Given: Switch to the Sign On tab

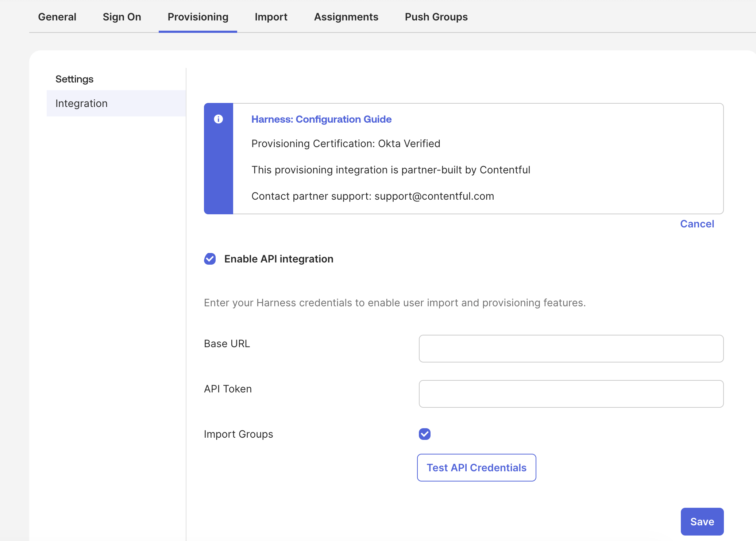Looking at the screenshot, I should pyautogui.click(x=122, y=17).
